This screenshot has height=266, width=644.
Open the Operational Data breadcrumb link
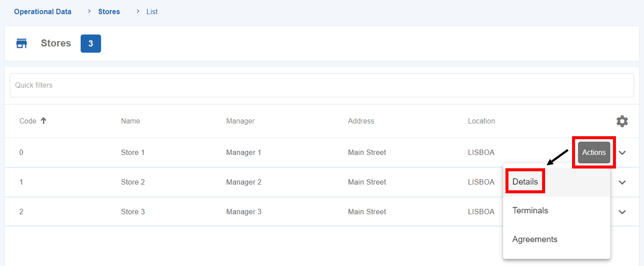coord(43,12)
